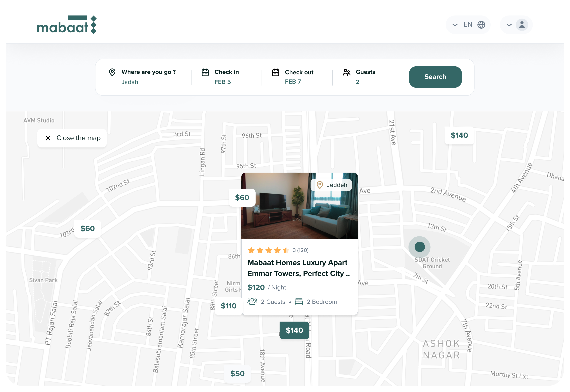Click the map marker near SDAT Cricket Ground

420,247
